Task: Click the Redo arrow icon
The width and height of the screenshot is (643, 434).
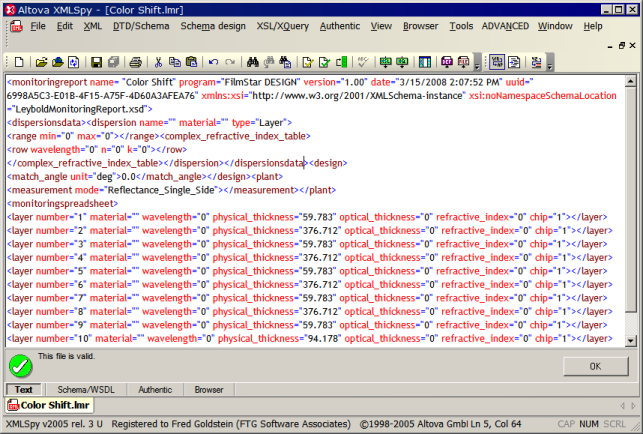Action: coord(230,62)
